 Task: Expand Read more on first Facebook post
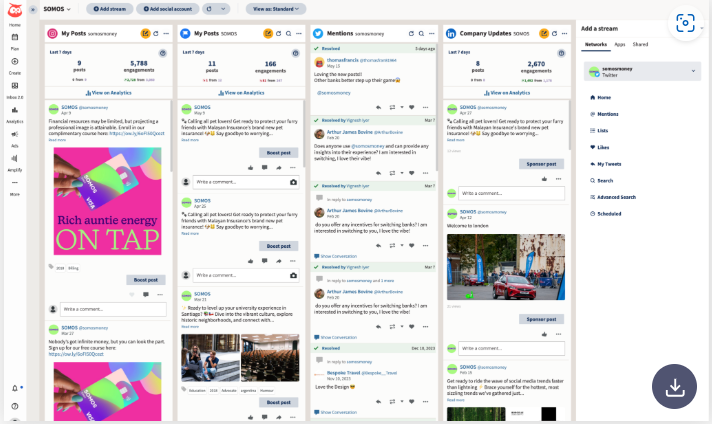tap(190, 140)
